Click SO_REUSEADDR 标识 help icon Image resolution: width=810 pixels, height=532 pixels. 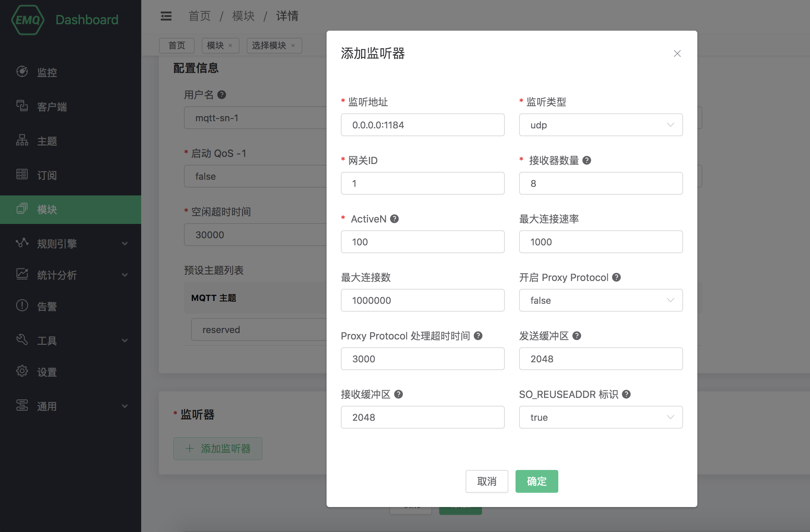[626, 394]
